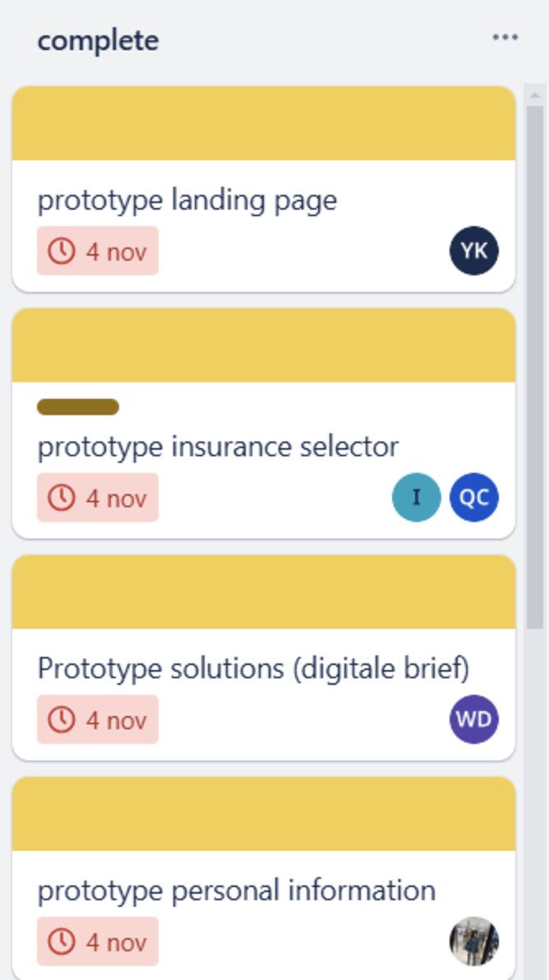
Task: Open the complete list actions menu
Action: point(505,38)
